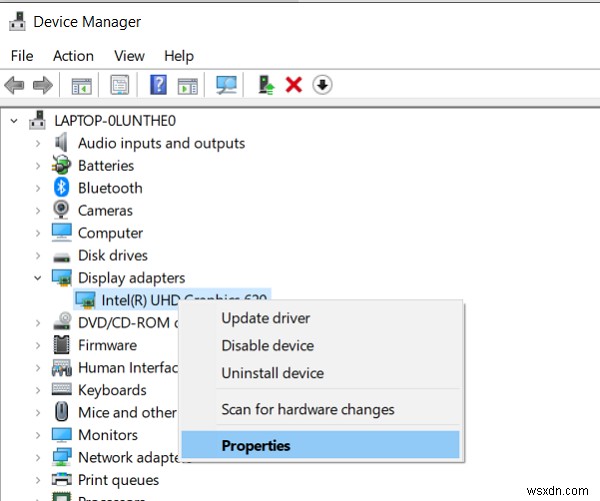The image size is (600, 501).
Task: Select the Keyboards tree label
Action: pos(112,390)
